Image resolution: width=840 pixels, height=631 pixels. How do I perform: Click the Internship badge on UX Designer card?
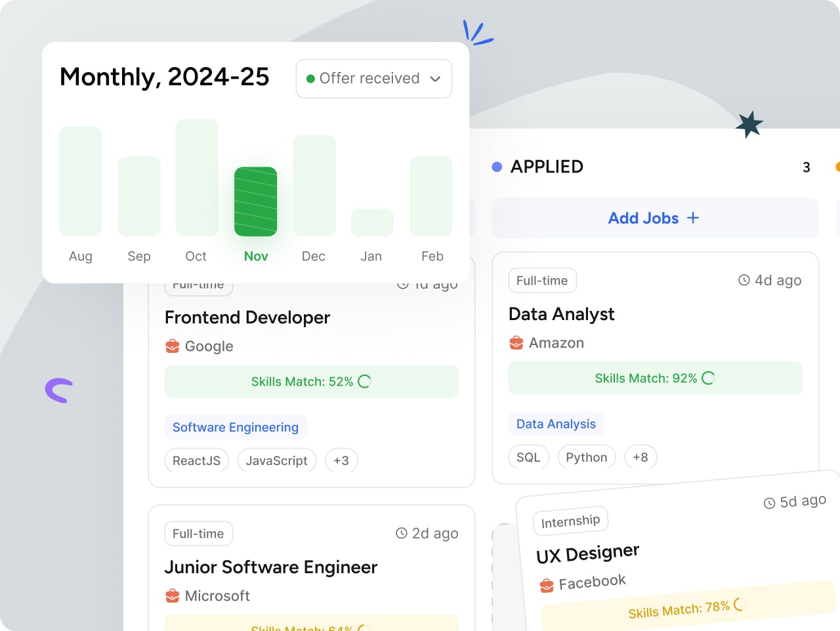570,521
